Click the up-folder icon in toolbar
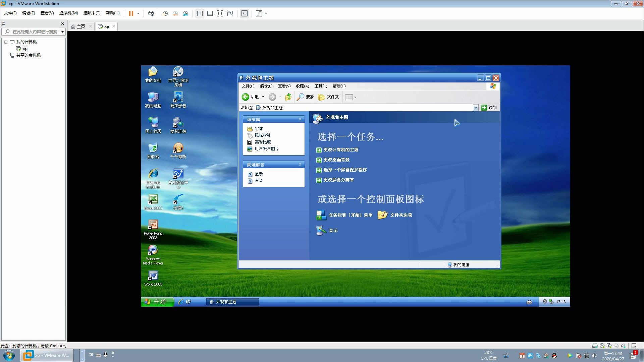The image size is (644, 362). 288,97
